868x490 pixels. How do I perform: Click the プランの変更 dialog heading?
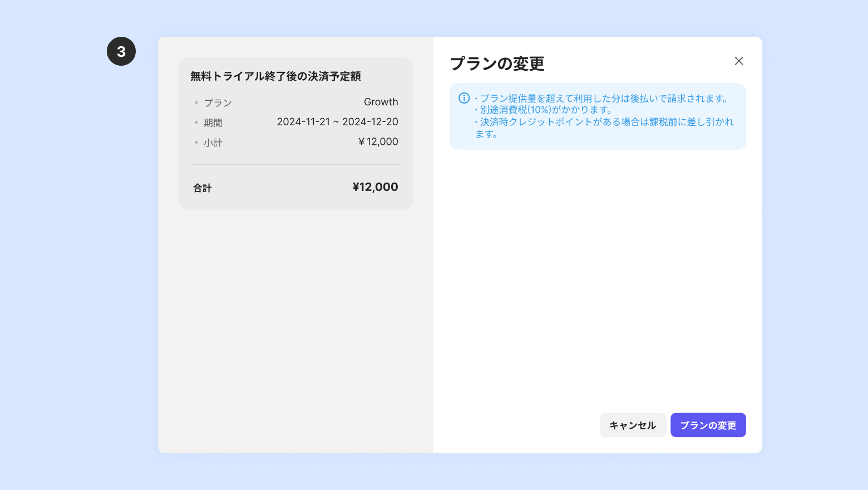(x=497, y=63)
